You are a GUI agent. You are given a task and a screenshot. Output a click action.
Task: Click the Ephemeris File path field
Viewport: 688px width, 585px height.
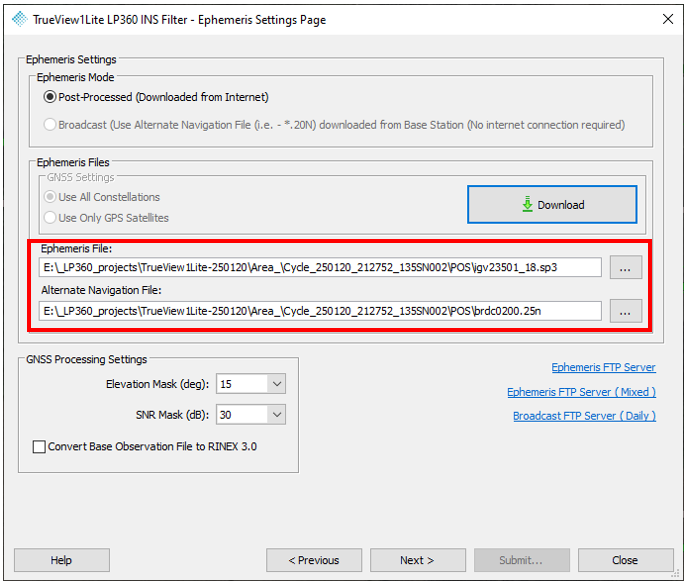click(320, 267)
